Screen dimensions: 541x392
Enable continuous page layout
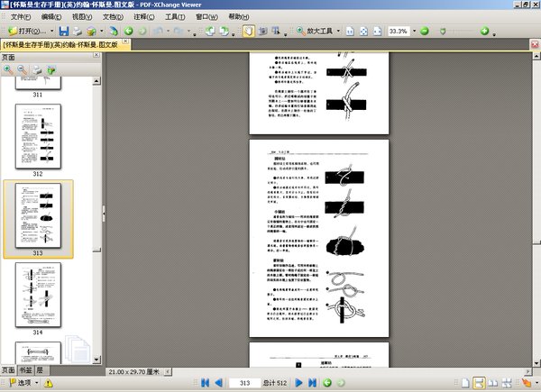coord(481,383)
